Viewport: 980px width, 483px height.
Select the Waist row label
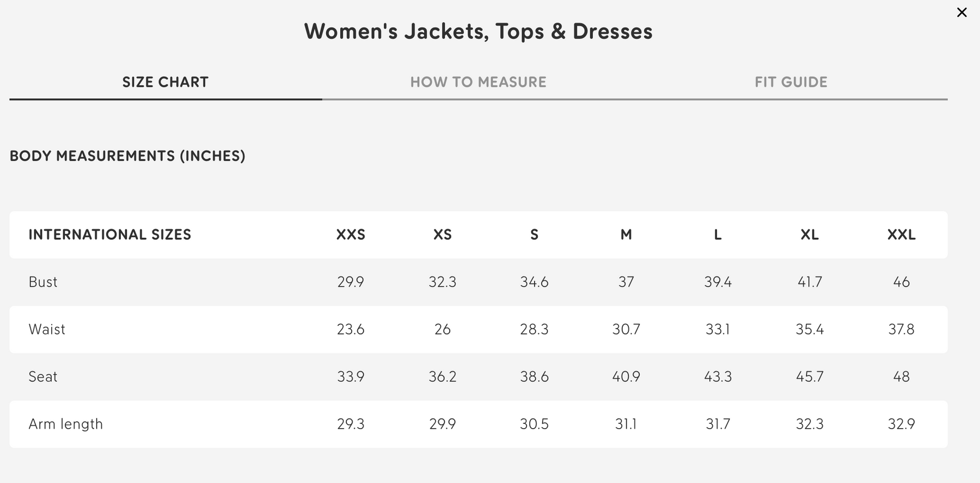(47, 330)
